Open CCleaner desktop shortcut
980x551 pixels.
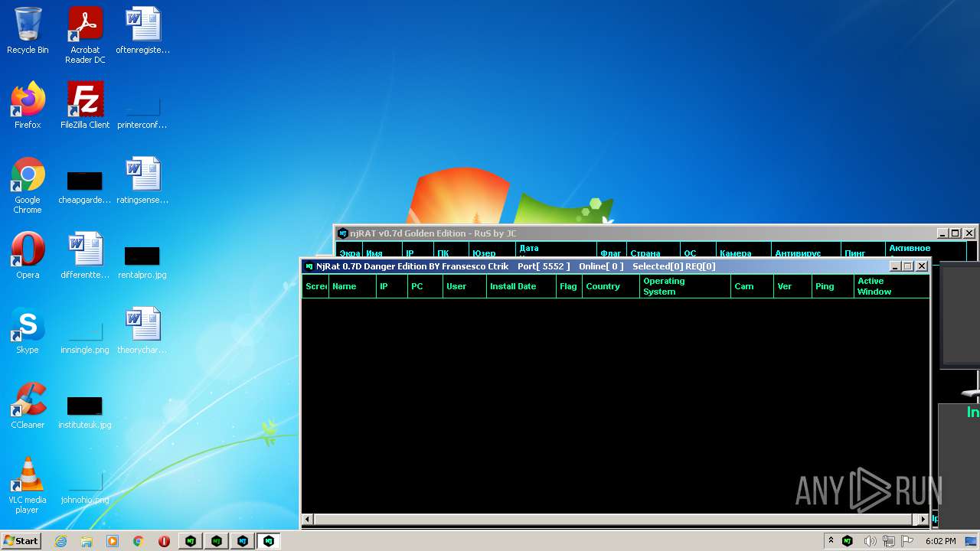pyautogui.click(x=28, y=406)
